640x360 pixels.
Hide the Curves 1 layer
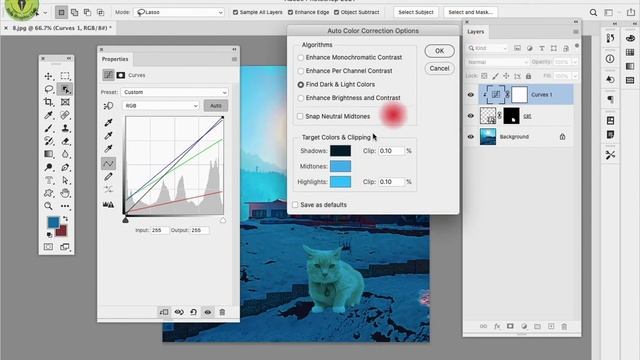471,95
